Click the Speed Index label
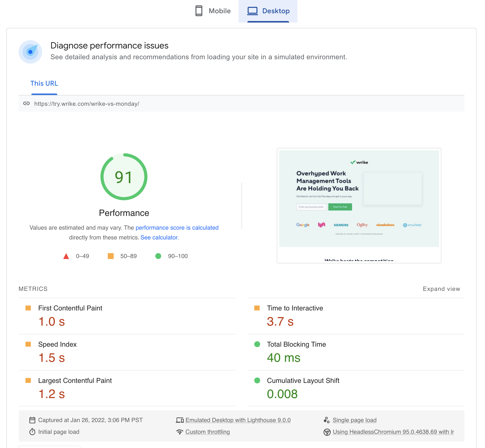The height and width of the screenshot is (448, 485). click(x=58, y=344)
